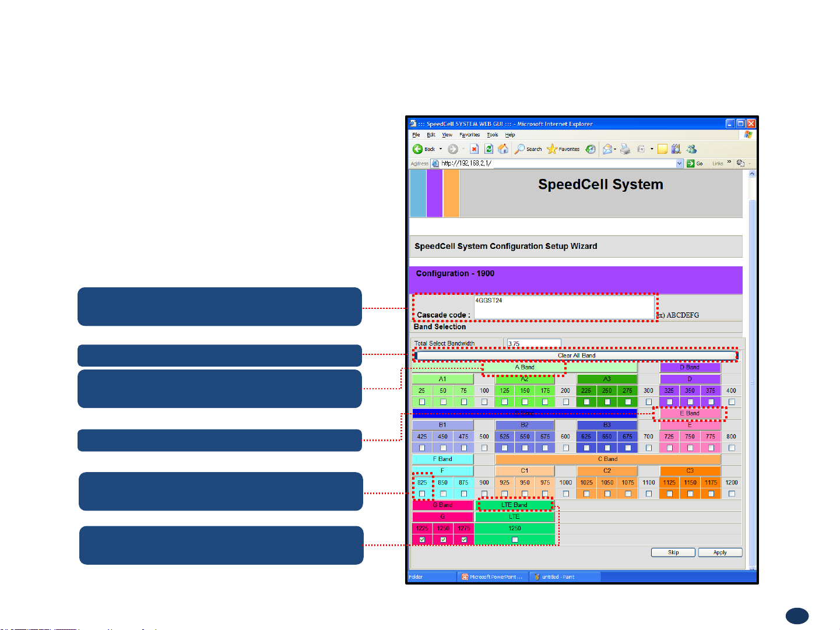Expand the Address bar dropdown arrow

coord(680,164)
